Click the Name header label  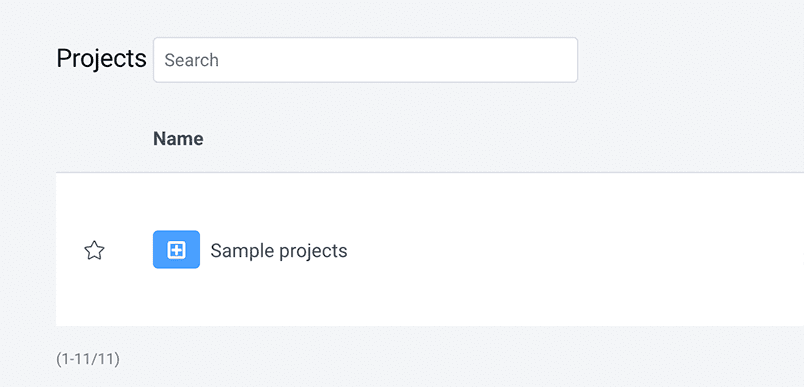pyautogui.click(x=178, y=139)
